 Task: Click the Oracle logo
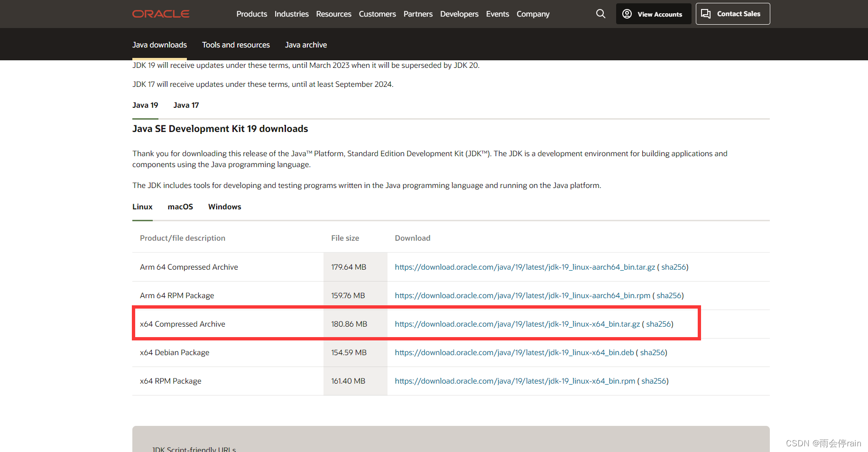coord(161,14)
